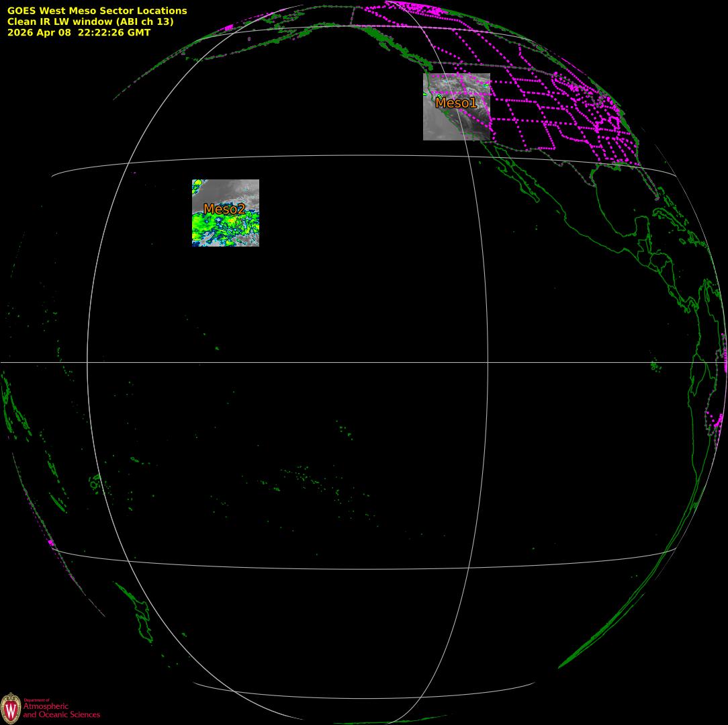Viewport: 728px width, 725px height.
Task: Select the 22:22:26 GMT timestamp
Action: click(114, 32)
